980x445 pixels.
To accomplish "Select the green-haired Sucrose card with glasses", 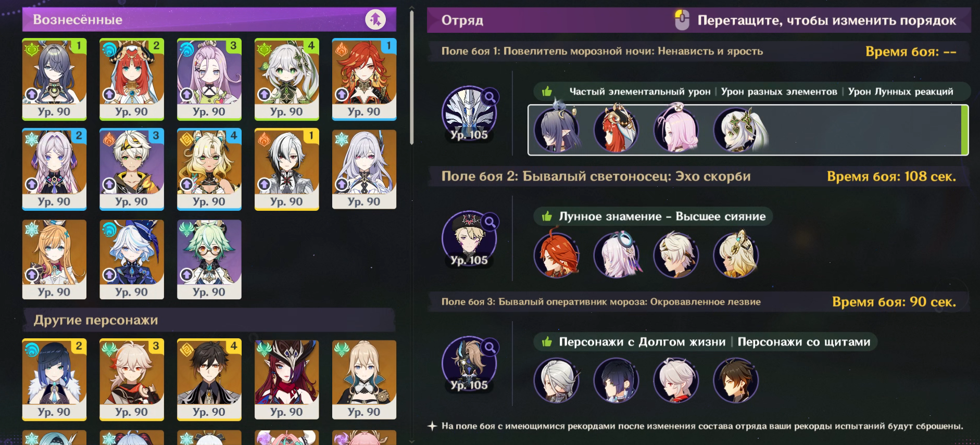I will click(209, 259).
